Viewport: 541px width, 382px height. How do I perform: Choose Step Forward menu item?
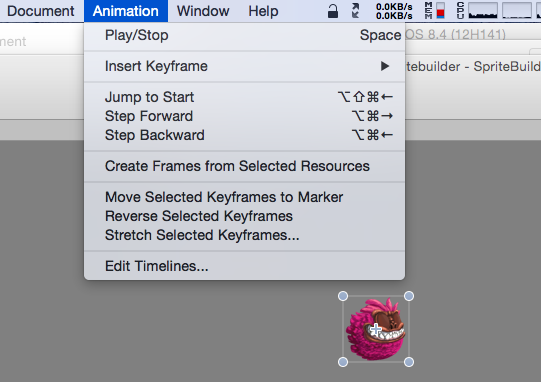coord(245,116)
